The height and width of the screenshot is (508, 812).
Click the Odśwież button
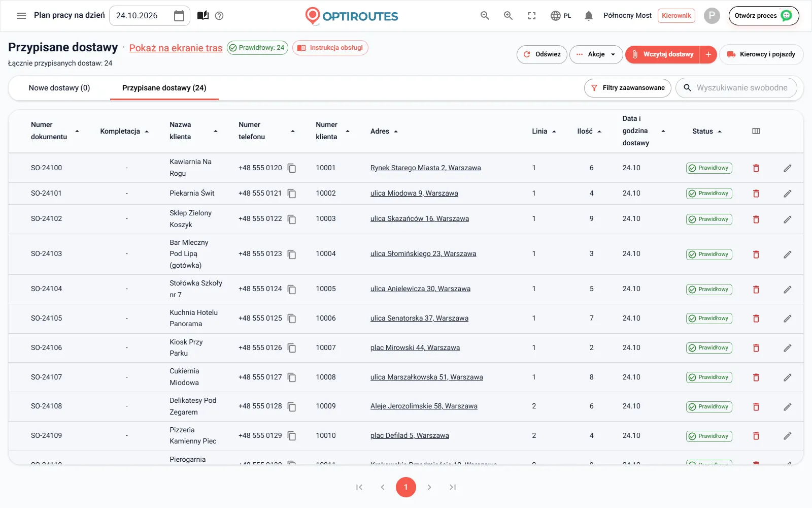[542, 54]
